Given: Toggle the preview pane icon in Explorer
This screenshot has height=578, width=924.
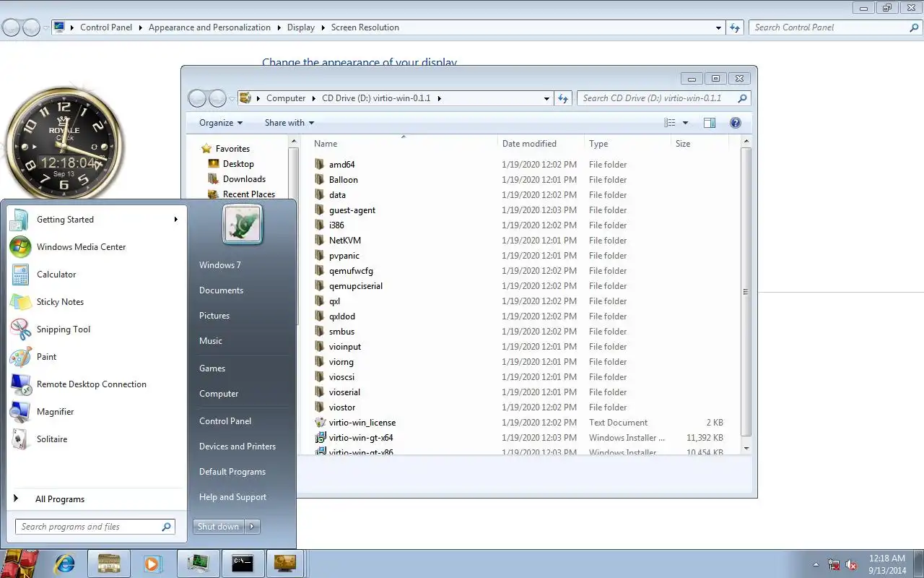Looking at the screenshot, I should [x=710, y=123].
